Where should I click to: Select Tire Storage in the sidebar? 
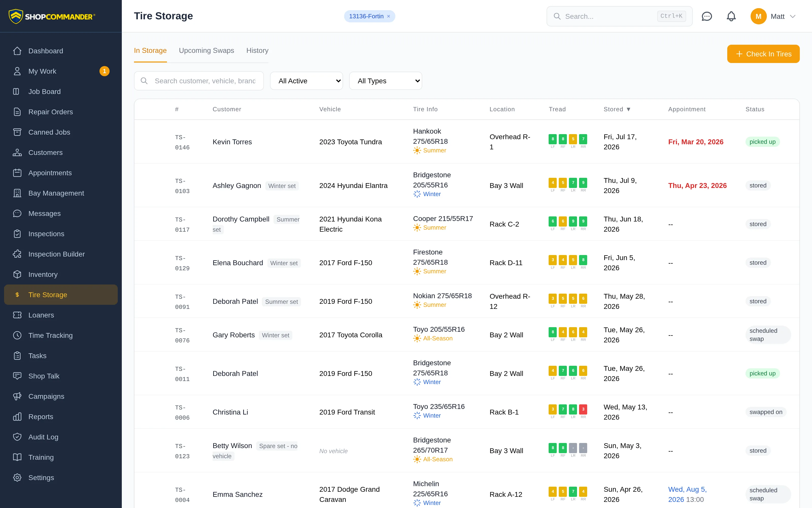point(61,295)
